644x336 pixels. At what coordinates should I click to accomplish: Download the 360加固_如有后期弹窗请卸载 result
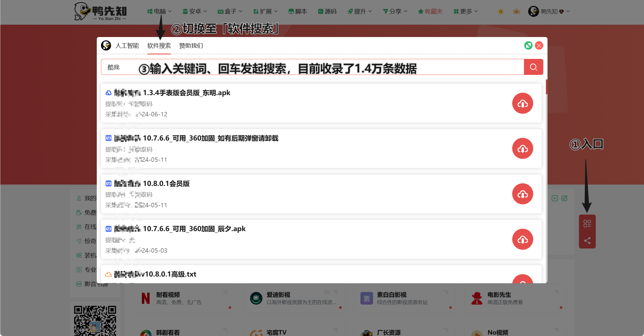tap(523, 149)
